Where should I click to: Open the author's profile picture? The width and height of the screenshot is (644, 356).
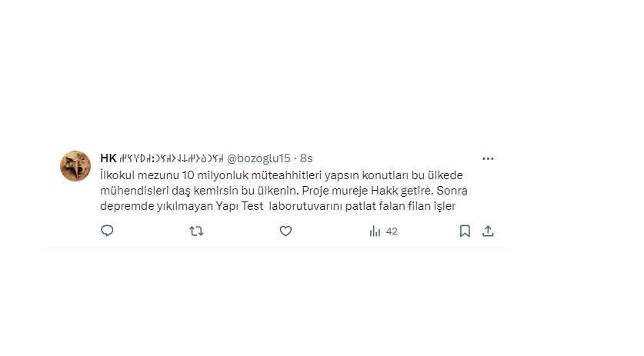75,166
